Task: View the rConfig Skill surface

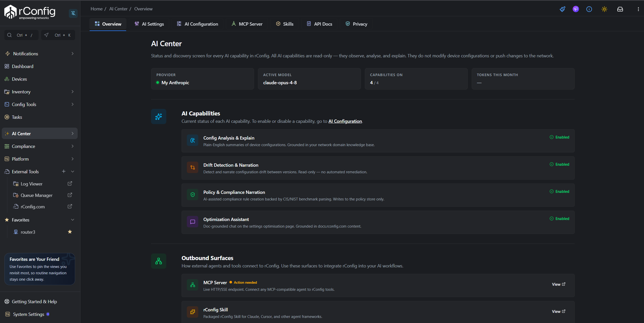Action: (558, 311)
